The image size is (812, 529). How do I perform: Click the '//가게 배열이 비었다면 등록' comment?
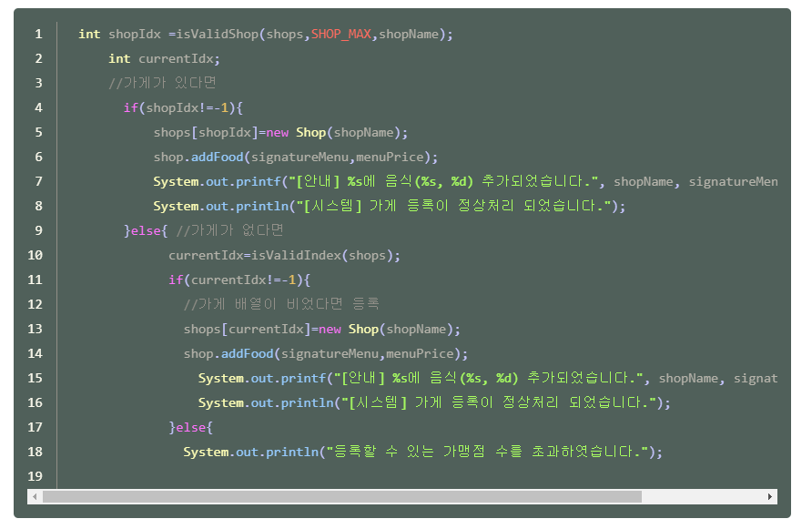click(281, 304)
